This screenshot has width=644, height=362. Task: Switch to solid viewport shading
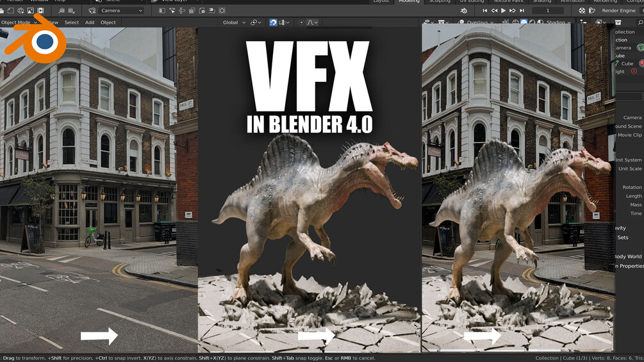524,22
